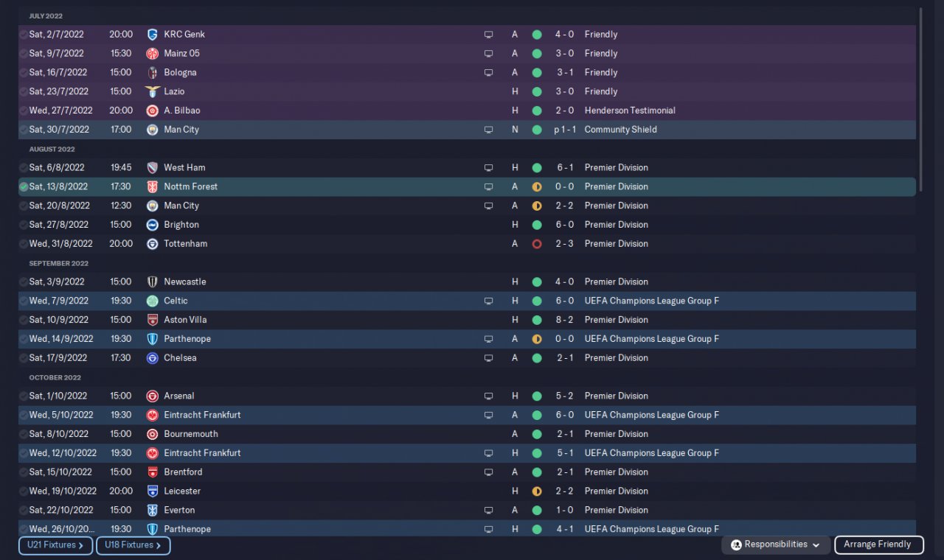944x560 pixels.
Task: Open the 8 - 2 Aston Villa result
Action: pos(565,320)
